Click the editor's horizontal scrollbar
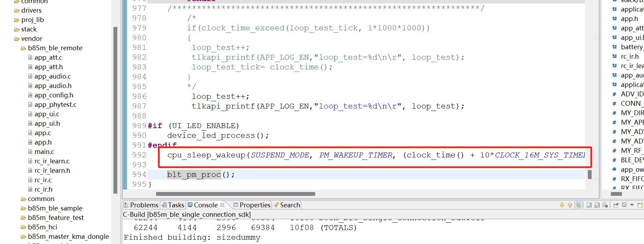This screenshot has width=644, height=244. (x=235, y=194)
